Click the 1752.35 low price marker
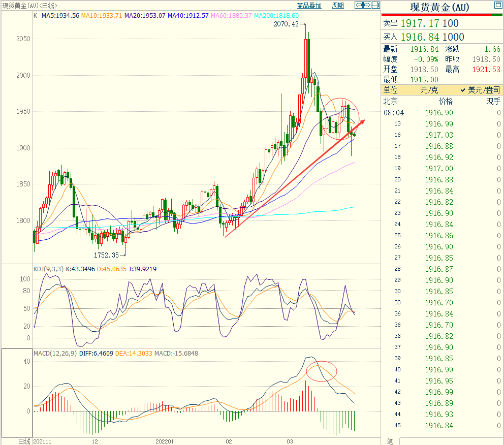The height and width of the screenshot is (445, 504). [106, 255]
